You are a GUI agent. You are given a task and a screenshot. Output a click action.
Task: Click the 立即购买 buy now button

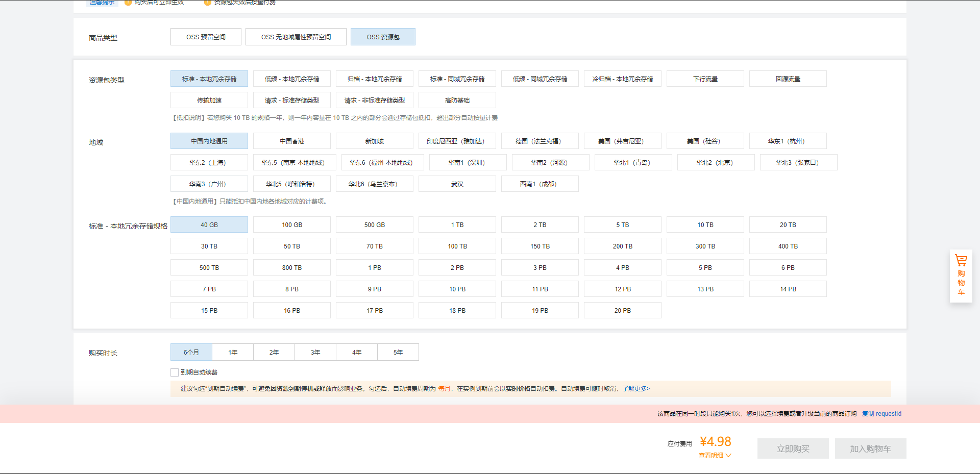tap(793, 448)
